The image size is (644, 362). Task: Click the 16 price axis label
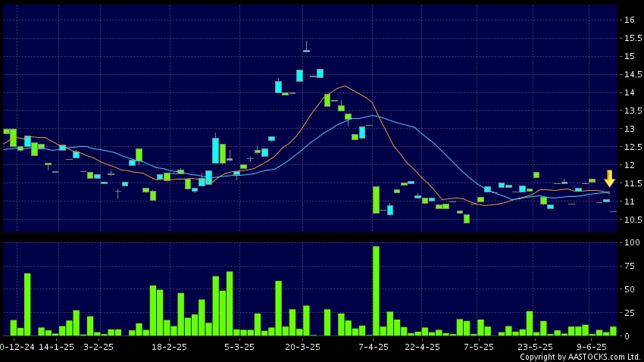[x=629, y=20]
